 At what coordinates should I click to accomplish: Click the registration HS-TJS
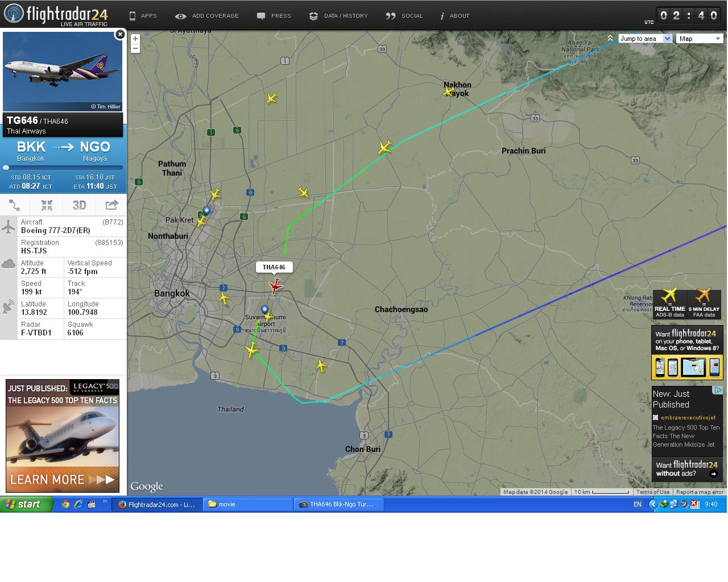(x=34, y=251)
